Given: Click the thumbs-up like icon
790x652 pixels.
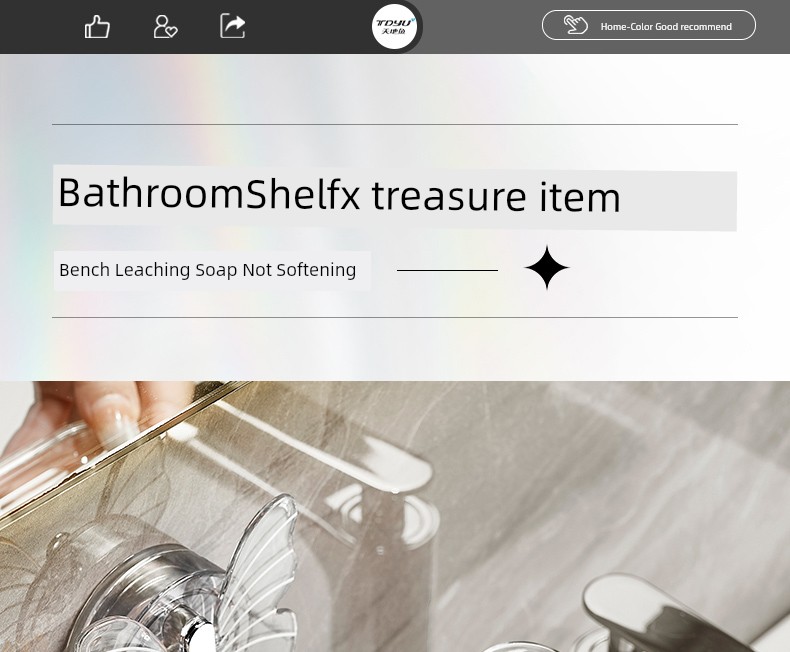Looking at the screenshot, I should 97,26.
